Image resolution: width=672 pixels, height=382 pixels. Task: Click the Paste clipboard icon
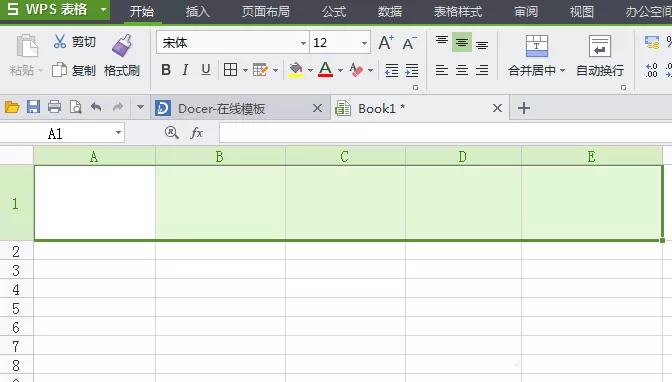(27, 46)
